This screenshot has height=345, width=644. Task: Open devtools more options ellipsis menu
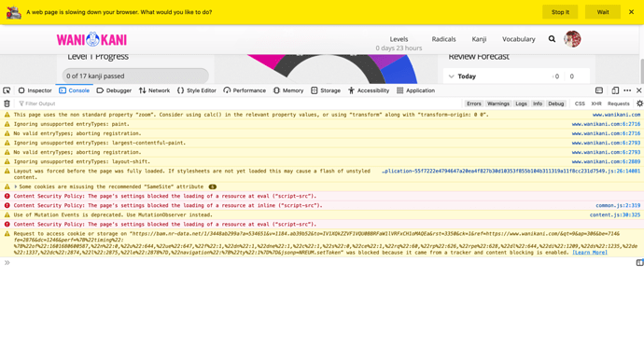point(627,90)
